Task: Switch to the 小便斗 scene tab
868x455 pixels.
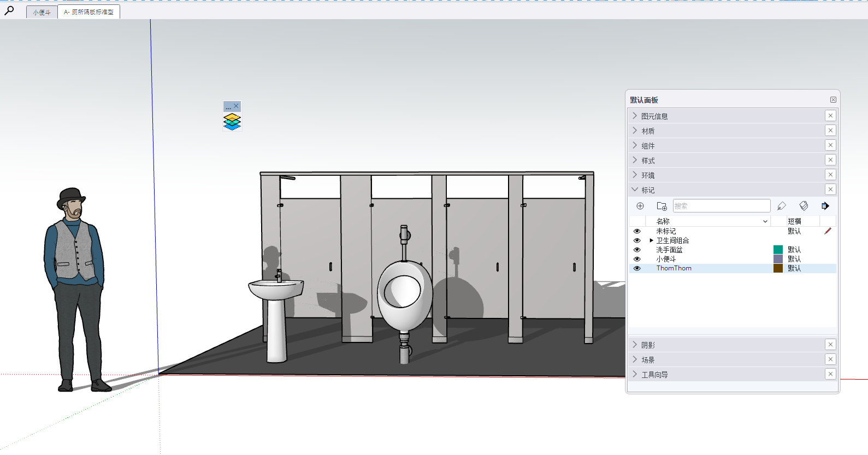Action: tap(42, 12)
